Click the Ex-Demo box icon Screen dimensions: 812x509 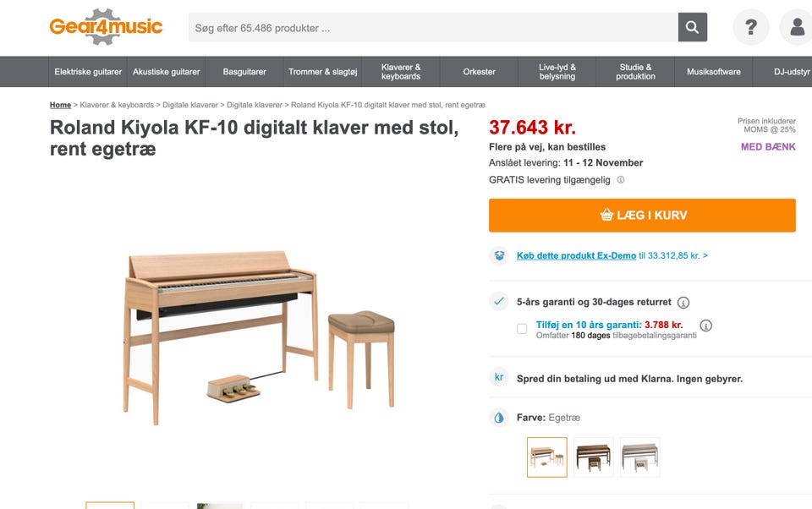(x=499, y=255)
